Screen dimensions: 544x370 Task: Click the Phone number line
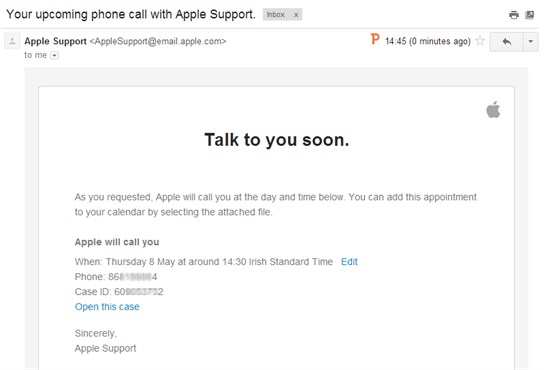pyautogui.click(x=116, y=277)
